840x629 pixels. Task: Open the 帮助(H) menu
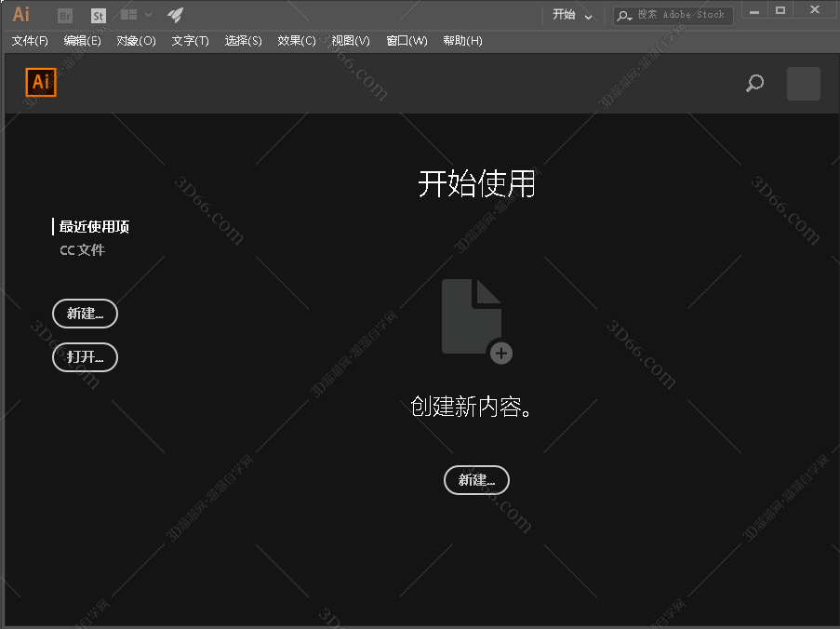point(462,41)
